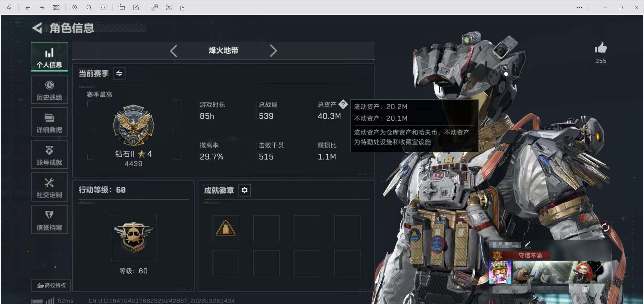Save the image with download icon
Image resolution: width=644 pixels, height=304 pixels.
[x=183, y=7]
